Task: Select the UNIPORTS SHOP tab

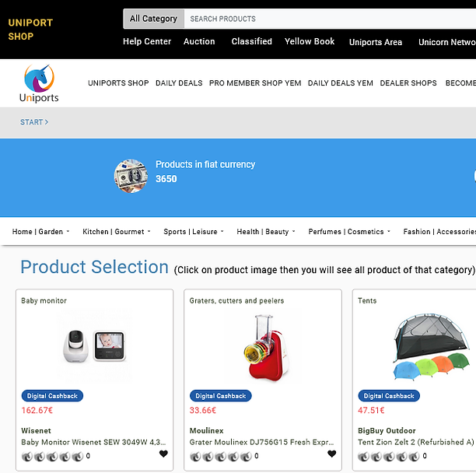Action: [118, 83]
